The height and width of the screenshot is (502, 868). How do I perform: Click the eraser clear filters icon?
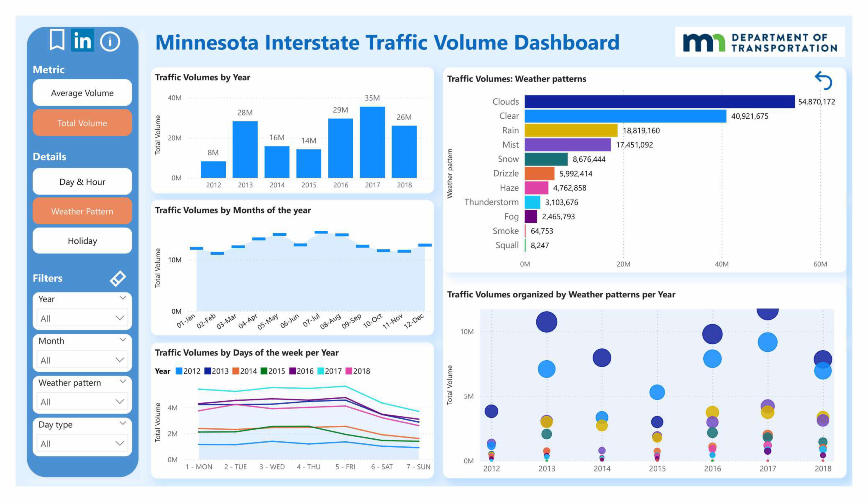[x=118, y=278]
